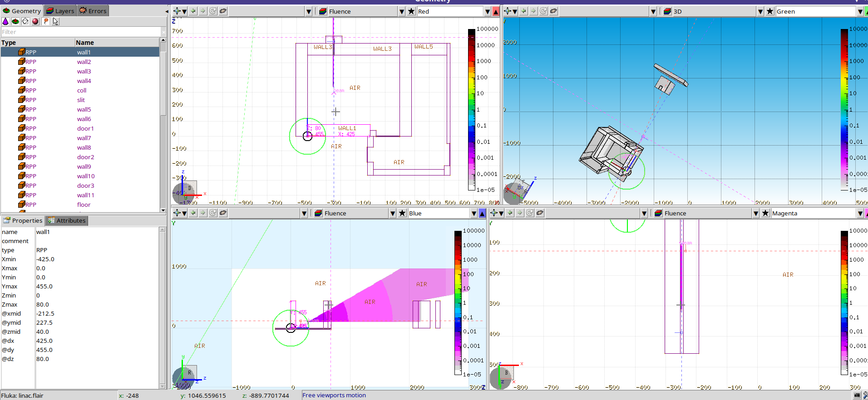
Task: Click the reload icon in Green 3D viewport
Action: click(543, 11)
